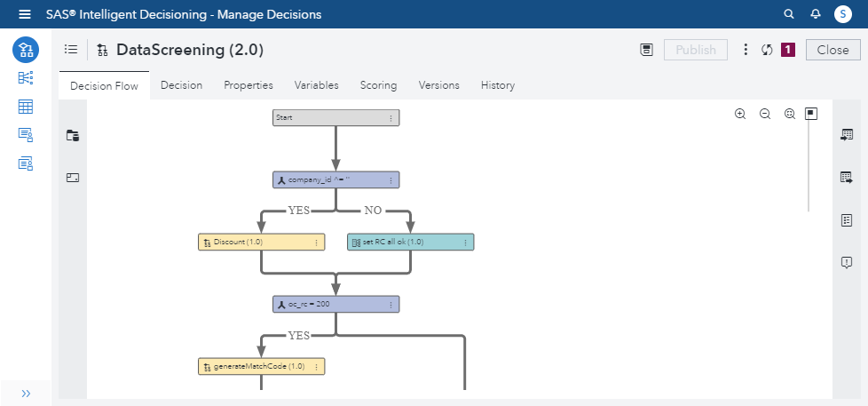Open the lookup tables grid icon
868x406 pixels.
pos(26,107)
